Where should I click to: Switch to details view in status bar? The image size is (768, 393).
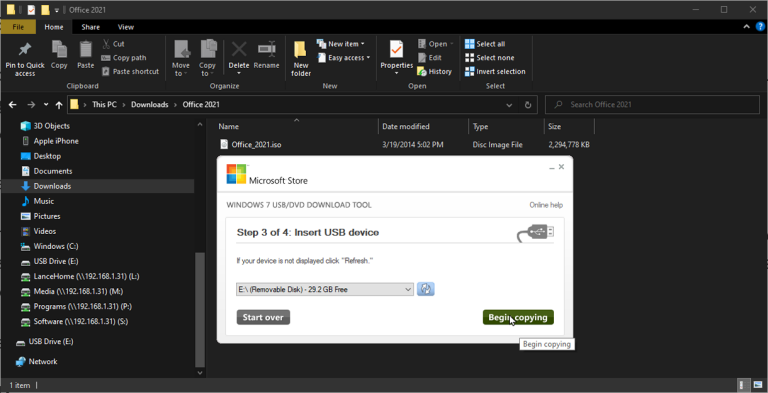point(743,385)
